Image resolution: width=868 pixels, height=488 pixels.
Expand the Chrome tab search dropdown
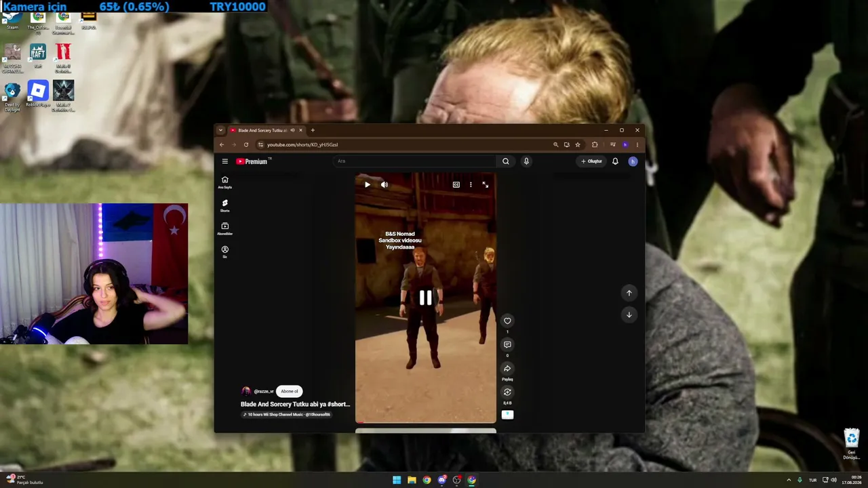click(x=220, y=130)
